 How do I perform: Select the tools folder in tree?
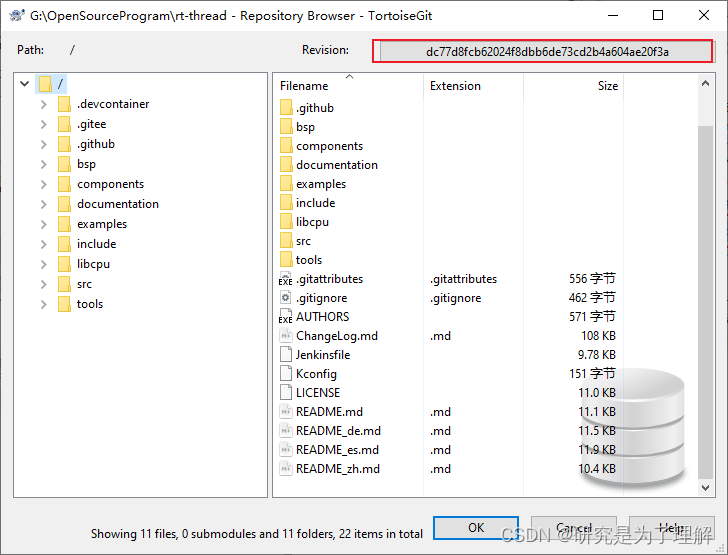tap(90, 304)
